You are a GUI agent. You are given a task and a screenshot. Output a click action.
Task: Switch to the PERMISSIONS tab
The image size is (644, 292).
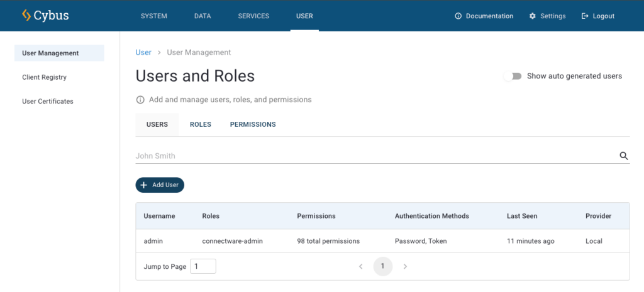(253, 124)
